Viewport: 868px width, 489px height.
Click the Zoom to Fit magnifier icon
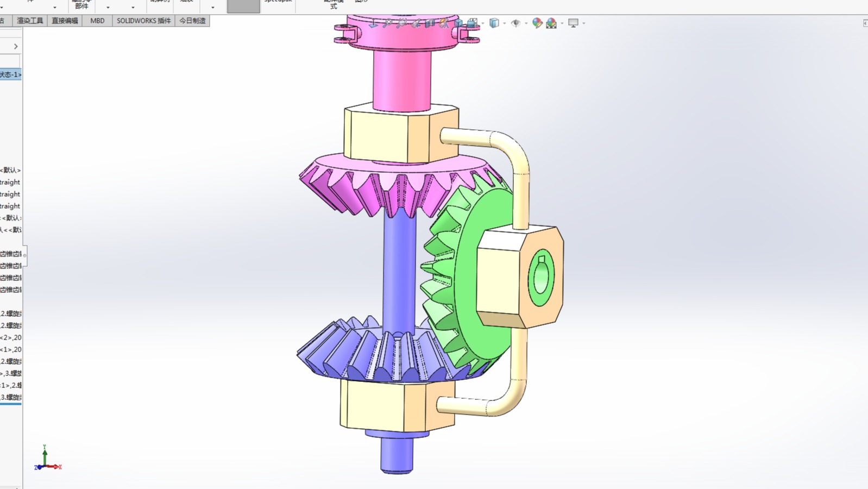click(x=388, y=23)
